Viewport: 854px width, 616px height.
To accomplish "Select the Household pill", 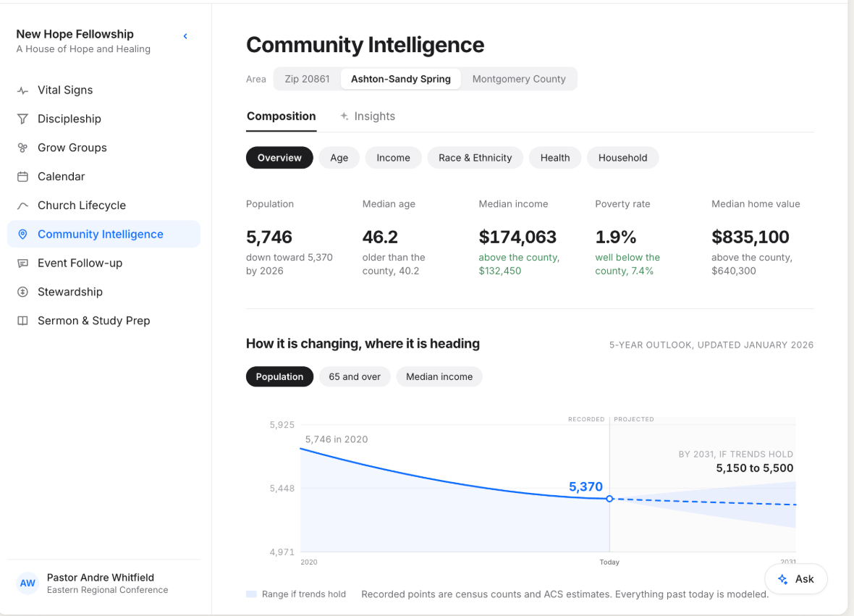I will click(622, 158).
